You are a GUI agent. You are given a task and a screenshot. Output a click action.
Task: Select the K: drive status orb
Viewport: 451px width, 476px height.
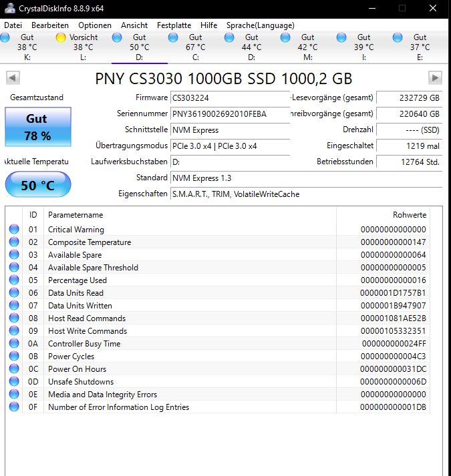coord(5,37)
